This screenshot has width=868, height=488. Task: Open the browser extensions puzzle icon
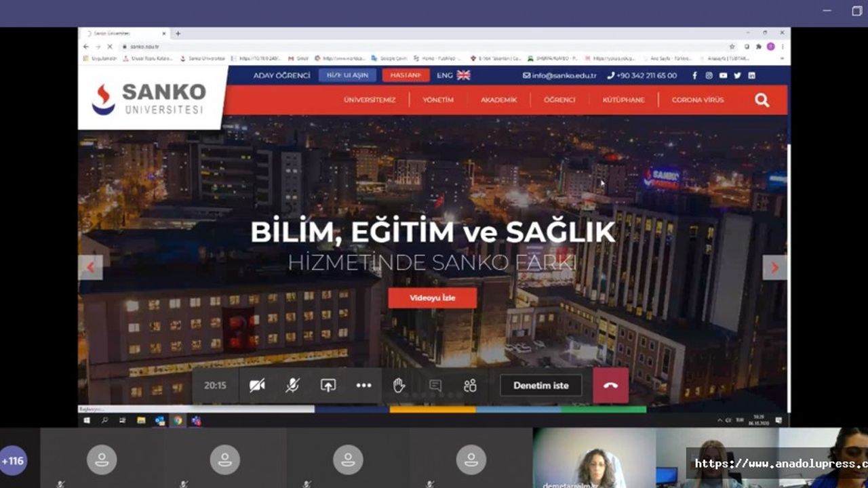click(759, 46)
